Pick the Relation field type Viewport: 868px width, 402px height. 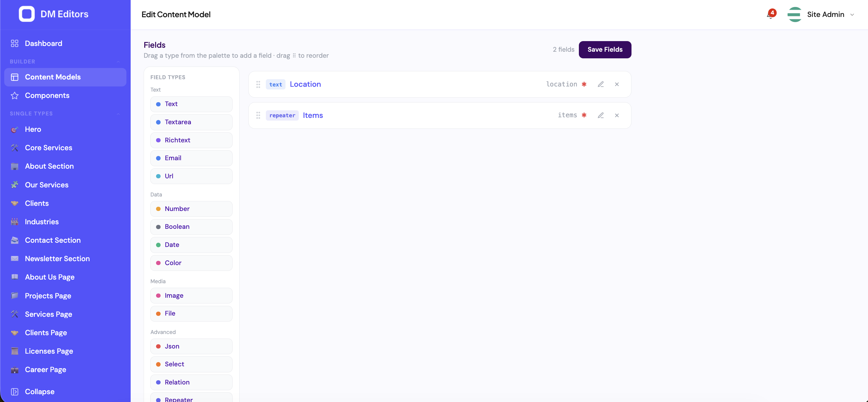click(191, 382)
